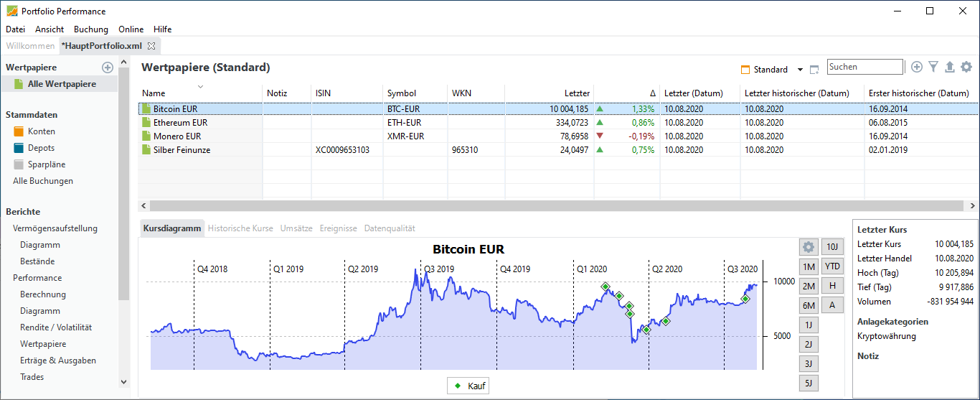Expand the Standard view dropdown arrow
Screen dimensions: 980x400
pos(800,70)
